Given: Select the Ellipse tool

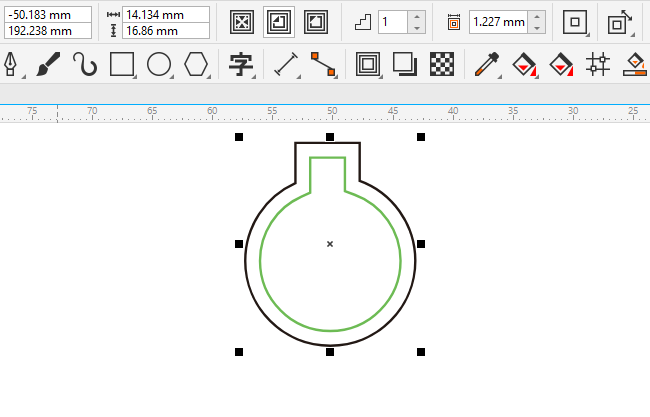Looking at the screenshot, I should click(159, 64).
